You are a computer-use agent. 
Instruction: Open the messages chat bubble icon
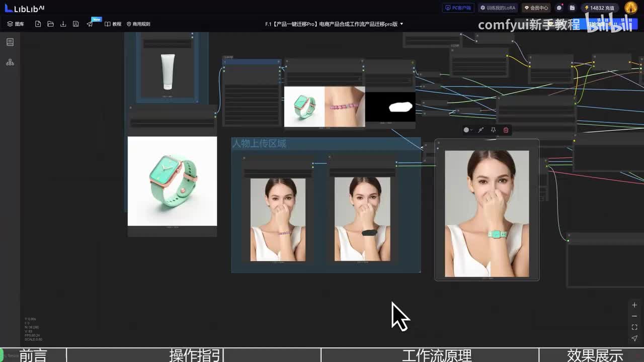coord(559,8)
